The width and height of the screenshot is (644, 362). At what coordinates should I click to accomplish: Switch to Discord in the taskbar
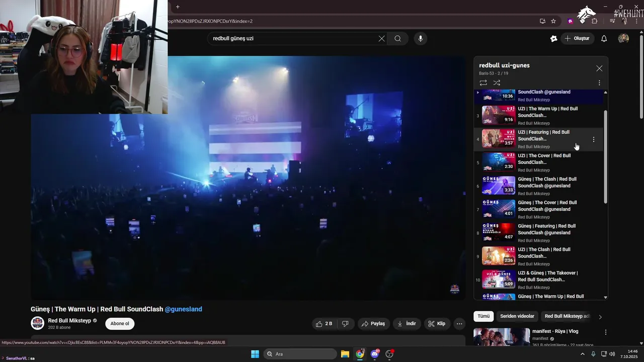click(375, 354)
